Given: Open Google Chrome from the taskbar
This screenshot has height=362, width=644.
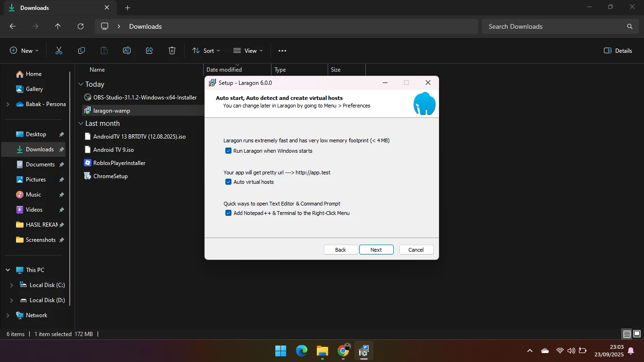Looking at the screenshot, I should click(343, 351).
